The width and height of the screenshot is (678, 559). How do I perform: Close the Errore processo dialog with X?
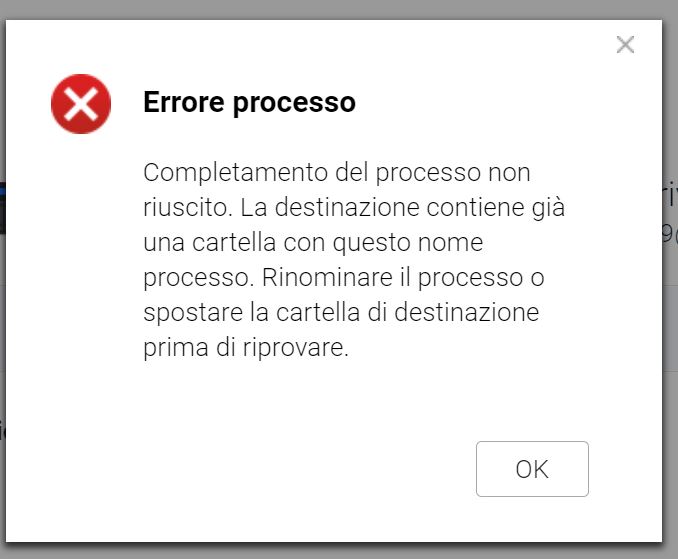[625, 44]
